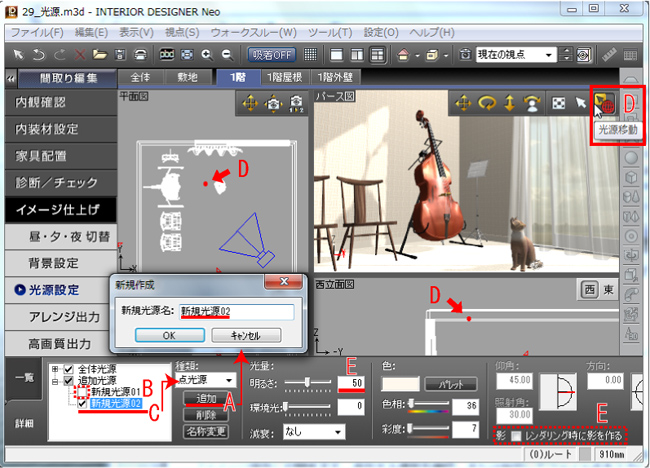
Task: Switch to the 1階屋根 tab
Action: (x=291, y=77)
